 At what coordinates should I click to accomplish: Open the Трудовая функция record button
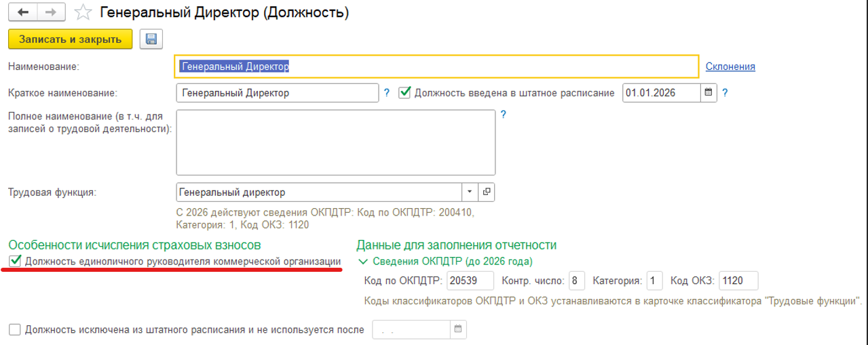point(487,192)
